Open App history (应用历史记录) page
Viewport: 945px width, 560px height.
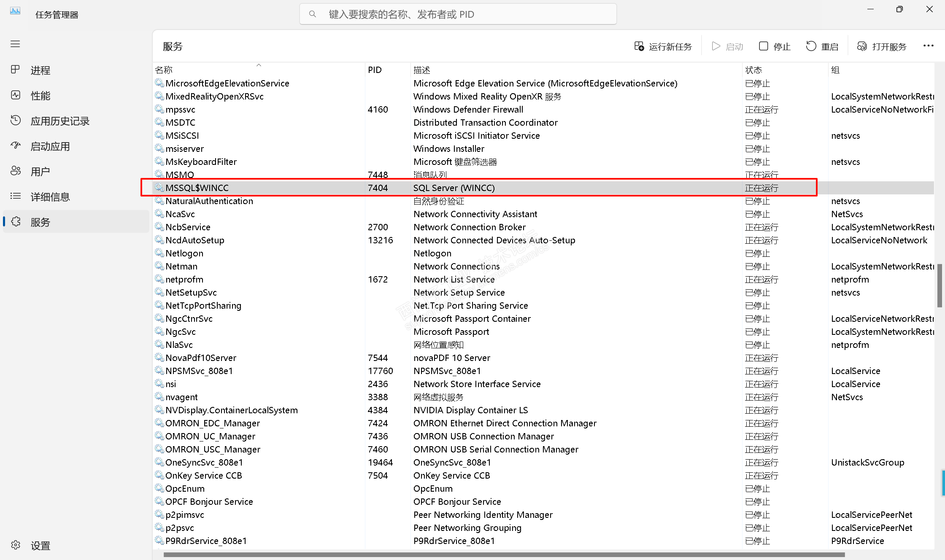[59, 121]
